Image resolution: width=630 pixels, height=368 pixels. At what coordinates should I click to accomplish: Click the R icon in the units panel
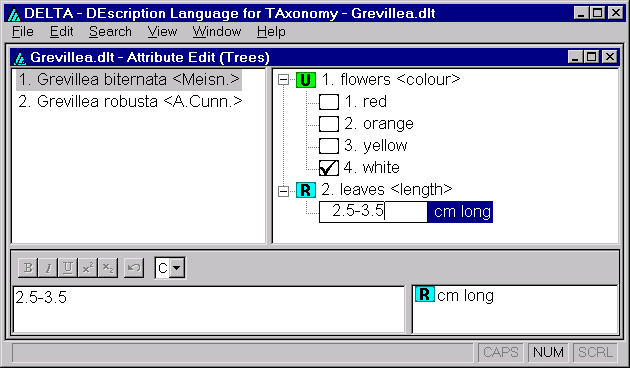point(425,294)
